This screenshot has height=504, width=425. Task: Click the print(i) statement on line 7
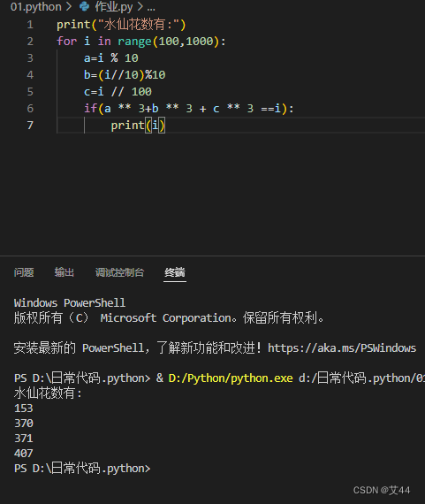coord(138,125)
